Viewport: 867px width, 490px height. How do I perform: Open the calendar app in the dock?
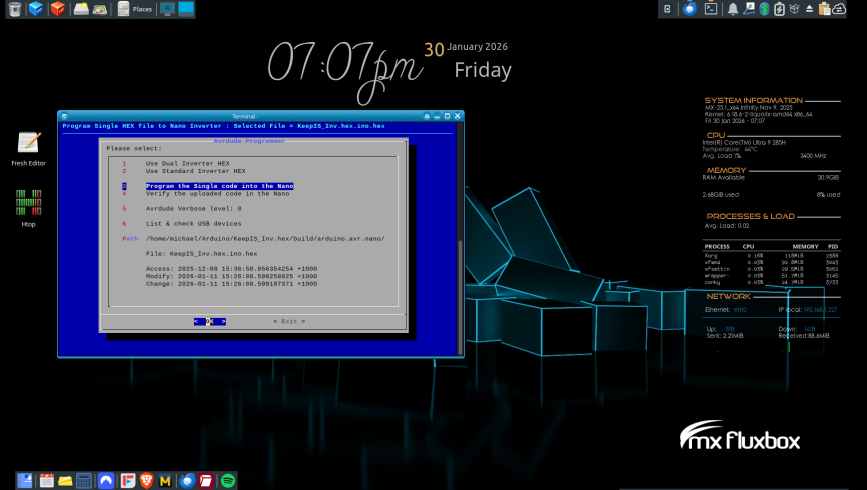(46, 481)
